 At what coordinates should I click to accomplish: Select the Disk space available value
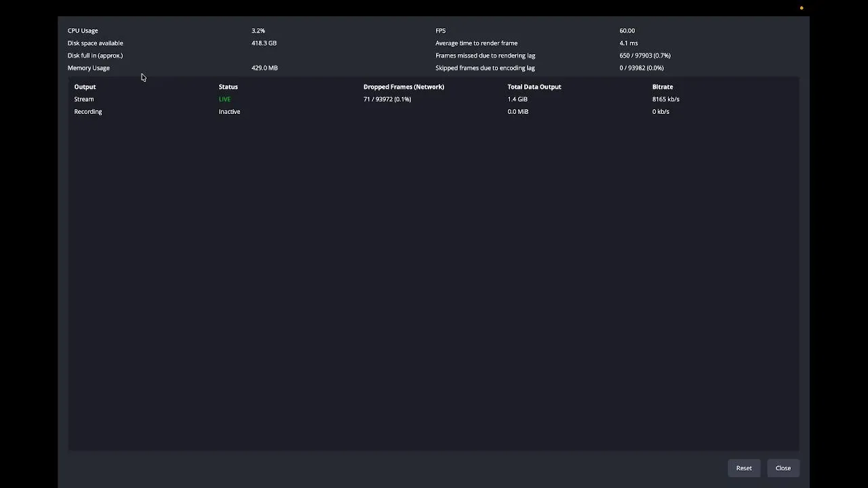click(264, 43)
